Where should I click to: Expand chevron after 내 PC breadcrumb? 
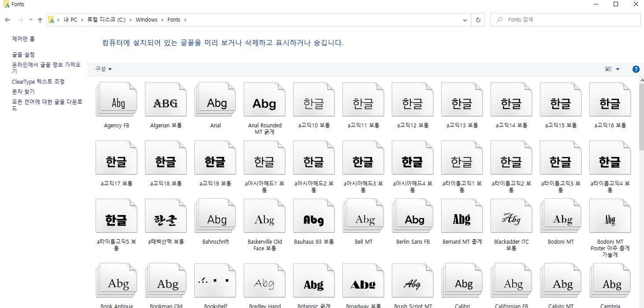coord(82,20)
